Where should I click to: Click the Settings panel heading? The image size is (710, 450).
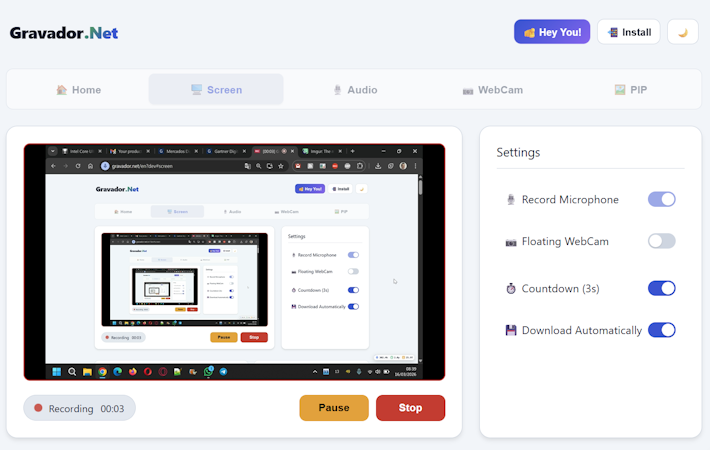tap(518, 153)
